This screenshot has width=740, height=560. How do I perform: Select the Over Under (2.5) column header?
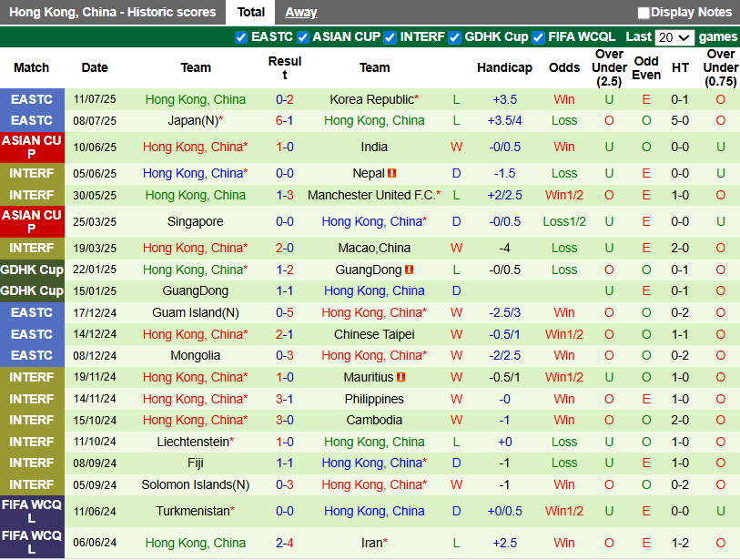[x=609, y=67]
